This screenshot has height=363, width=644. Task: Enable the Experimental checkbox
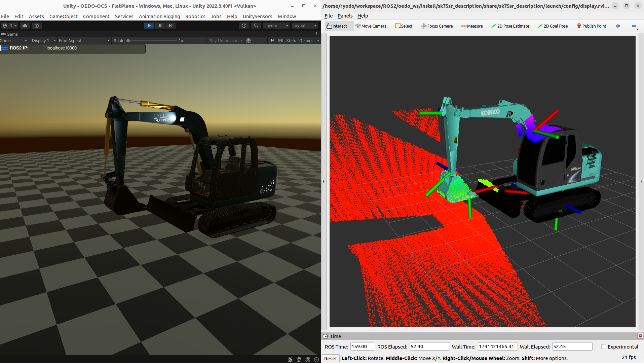(604, 347)
